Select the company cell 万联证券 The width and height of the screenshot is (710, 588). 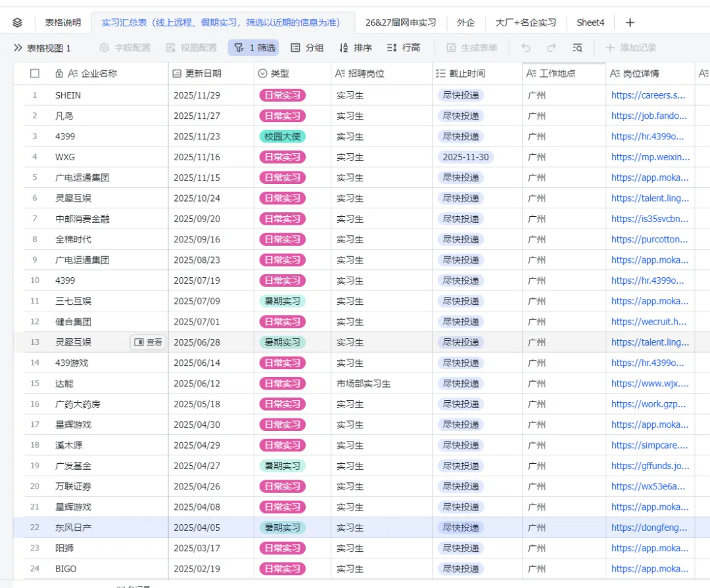click(x=96, y=486)
